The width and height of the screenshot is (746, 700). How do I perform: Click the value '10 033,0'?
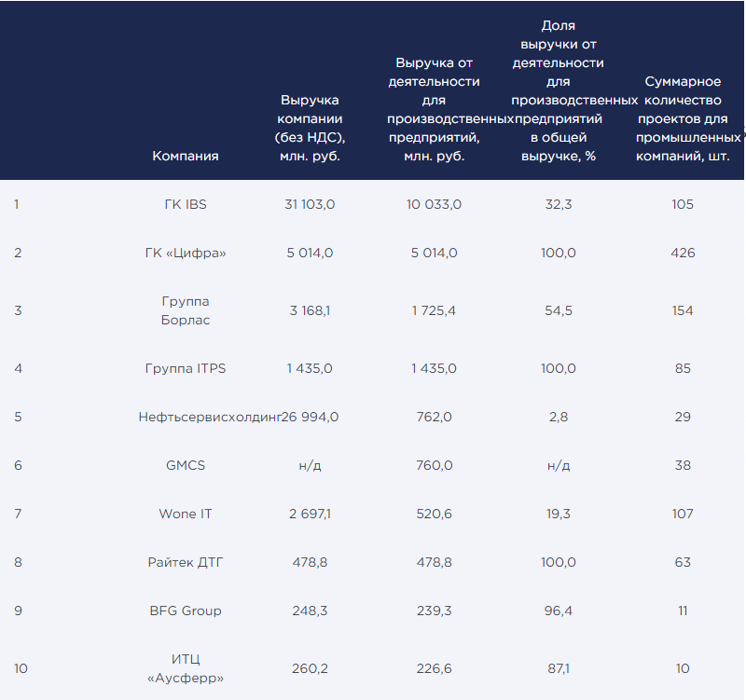434,204
